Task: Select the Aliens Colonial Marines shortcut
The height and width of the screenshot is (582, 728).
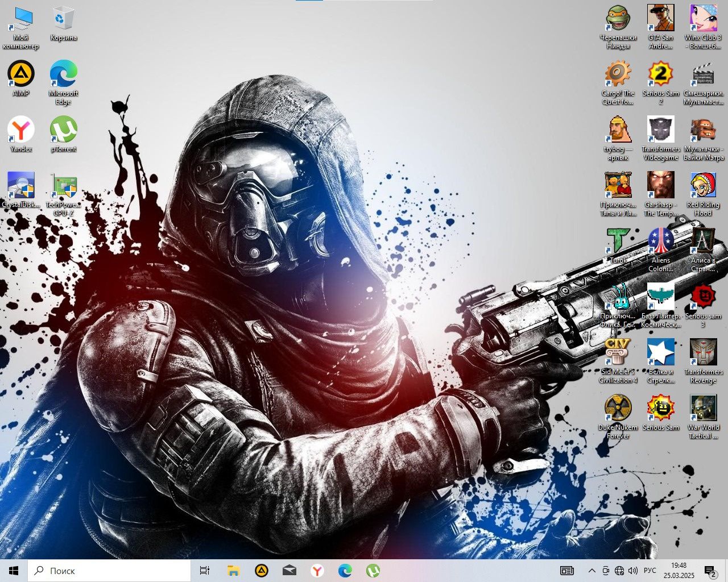Action: coord(660,251)
